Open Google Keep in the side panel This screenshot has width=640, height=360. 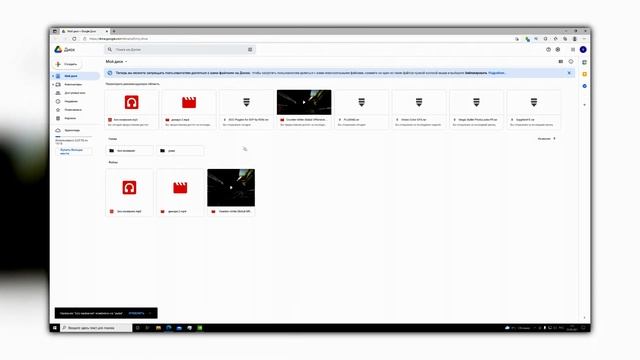(x=584, y=74)
